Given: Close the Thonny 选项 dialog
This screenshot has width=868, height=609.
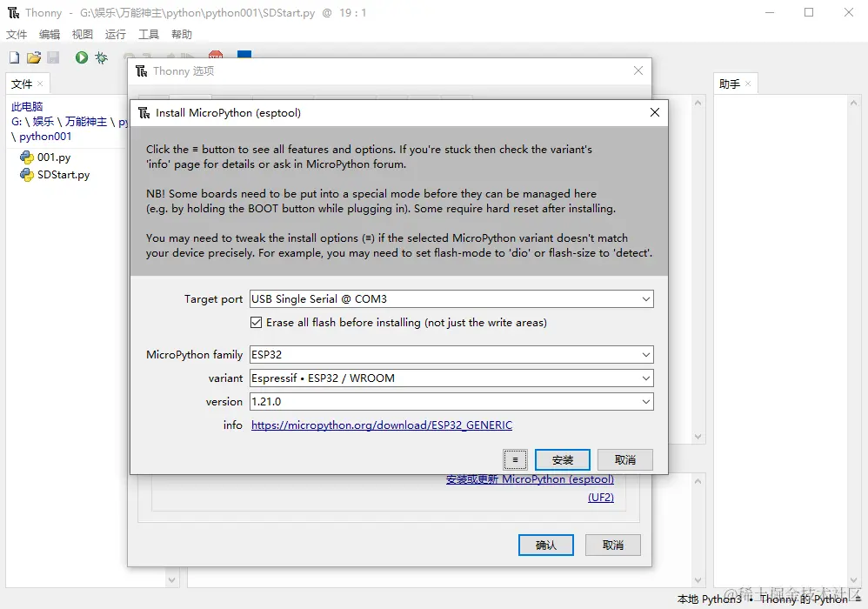Looking at the screenshot, I should [638, 70].
